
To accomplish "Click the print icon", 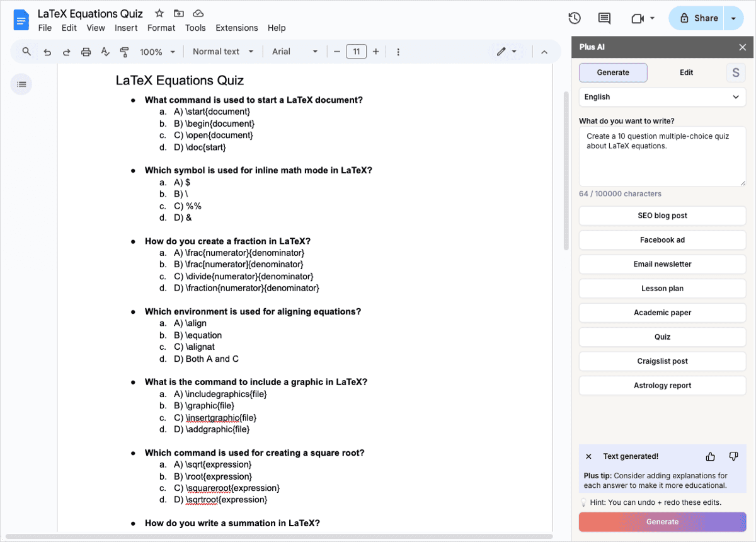I will point(86,52).
